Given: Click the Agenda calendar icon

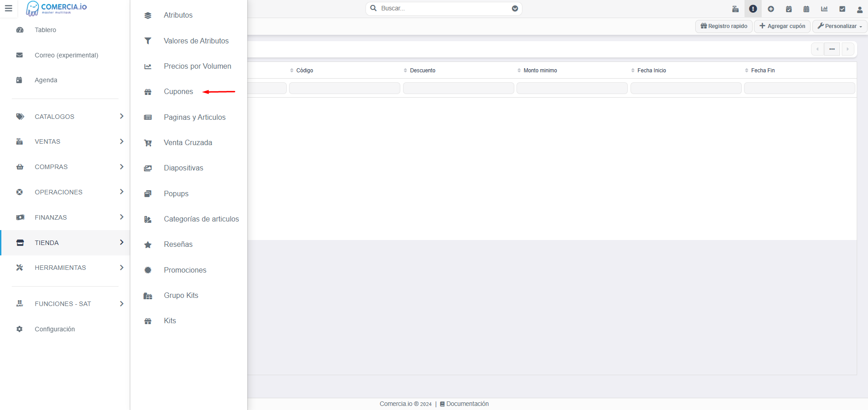Looking at the screenshot, I should point(19,80).
